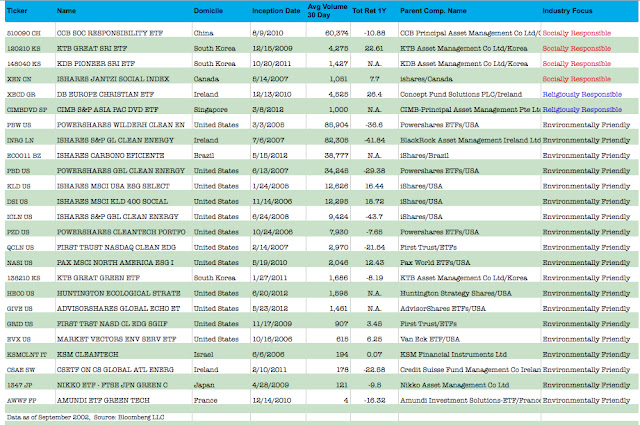This screenshot has height=425, width=640.
Task: Select Concept Fund Solutions PLC/Ireland cell
Action: [x=461, y=94]
